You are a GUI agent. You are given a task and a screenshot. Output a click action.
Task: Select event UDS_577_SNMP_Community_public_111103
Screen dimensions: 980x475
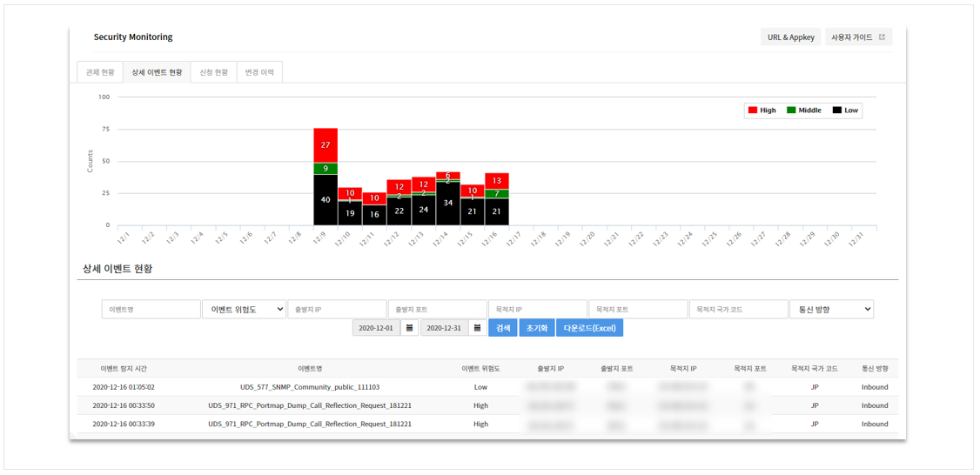(x=309, y=387)
